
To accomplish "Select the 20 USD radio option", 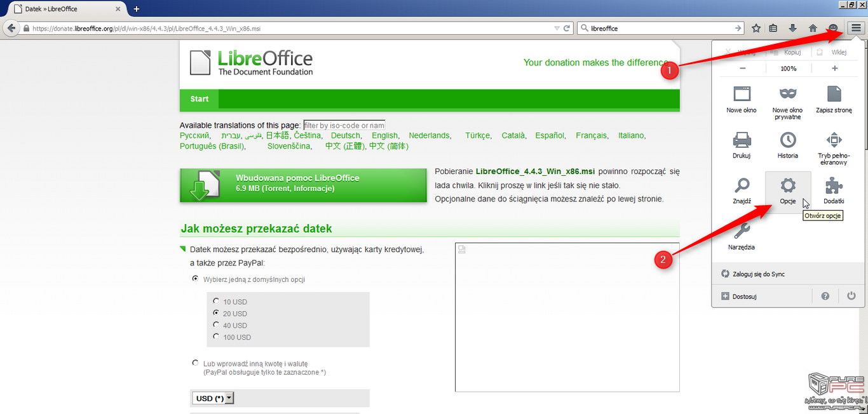I will coord(217,313).
